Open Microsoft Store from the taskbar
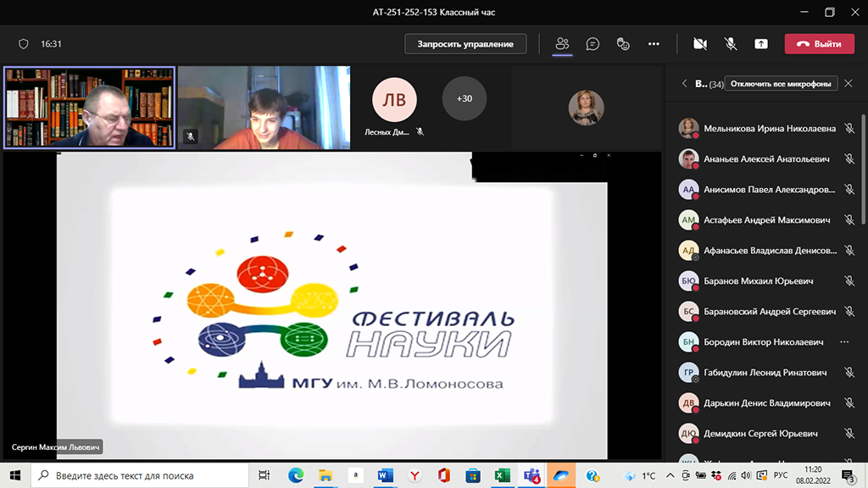The width and height of the screenshot is (868, 488). point(473,475)
